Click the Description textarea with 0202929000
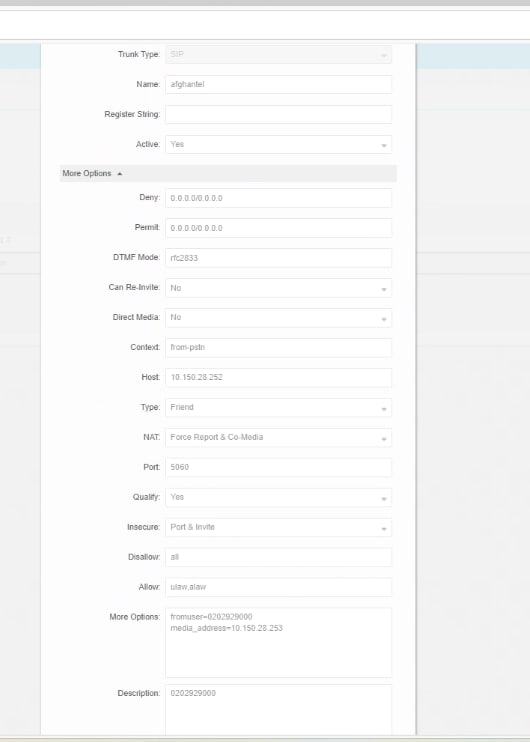This screenshot has width=530, height=742. point(278,710)
